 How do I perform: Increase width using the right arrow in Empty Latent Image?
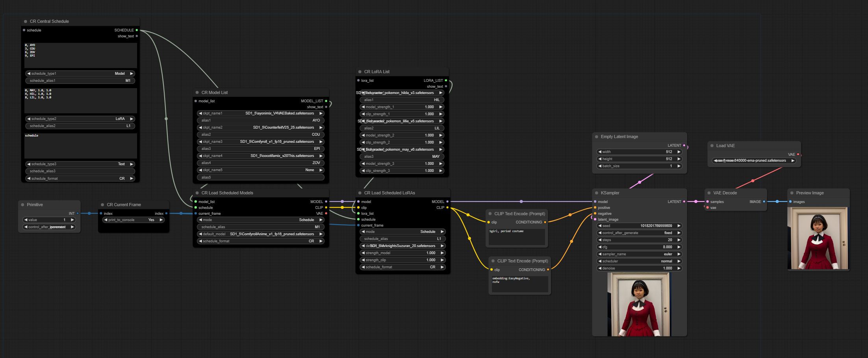[x=679, y=152]
